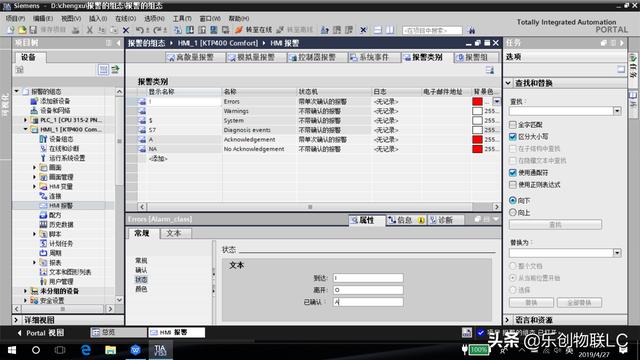Collapse the HMI_1 tree node
Viewport: 640px width, 360px height.
(25, 129)
